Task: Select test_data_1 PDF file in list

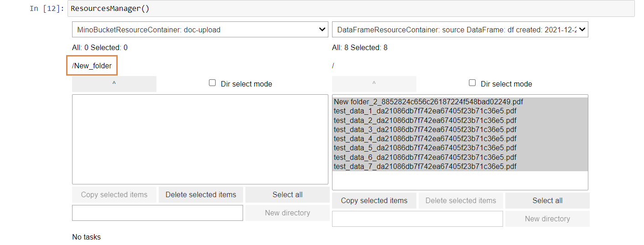Action: click(x=460, y=111)
